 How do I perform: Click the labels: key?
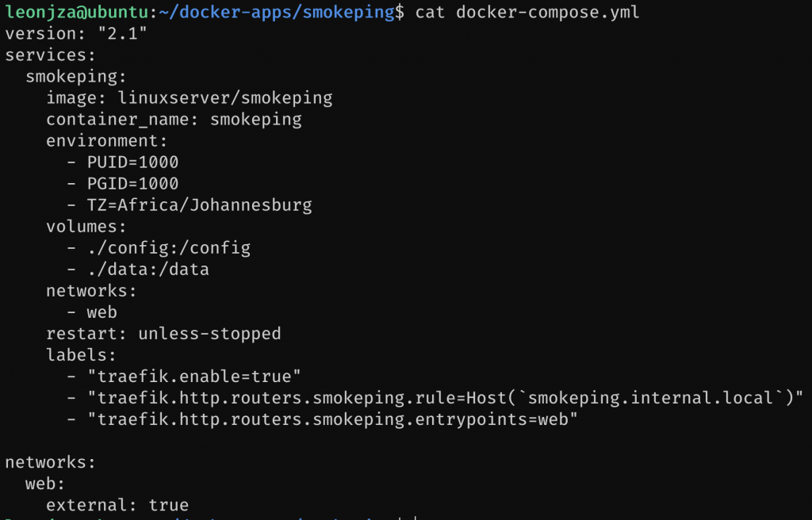(82, 355)
